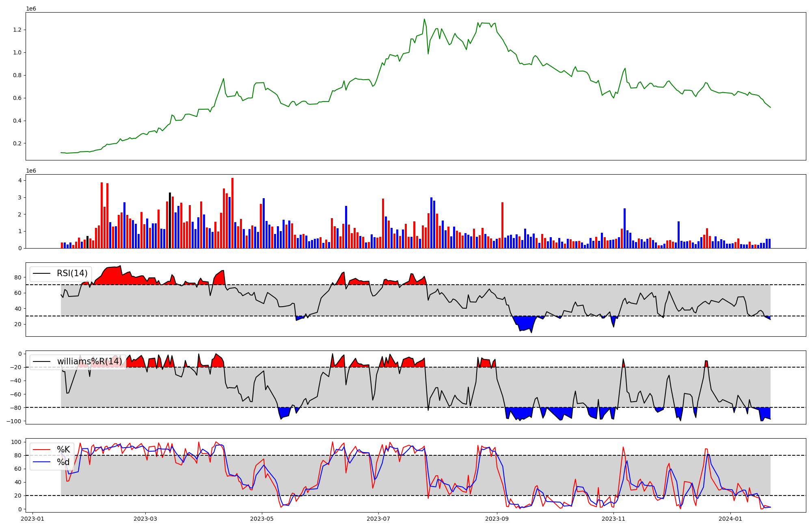Viewport: 812px width, 528px height.
Task: Click the blue %d legend line sample
Action: 41,462
